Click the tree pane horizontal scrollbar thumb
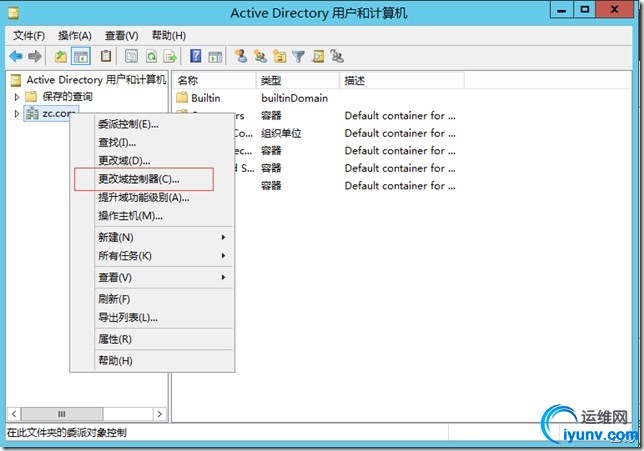 (62, 414)
